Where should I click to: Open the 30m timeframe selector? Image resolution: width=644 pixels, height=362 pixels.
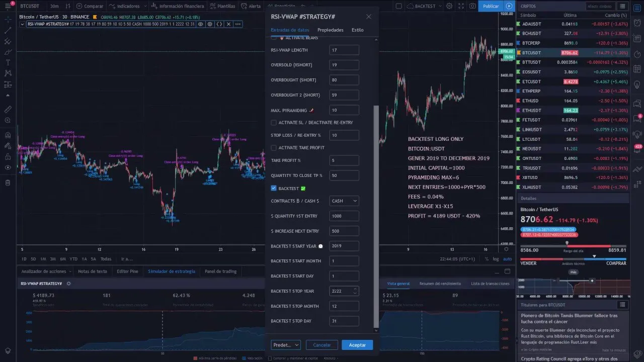[54, 6]
